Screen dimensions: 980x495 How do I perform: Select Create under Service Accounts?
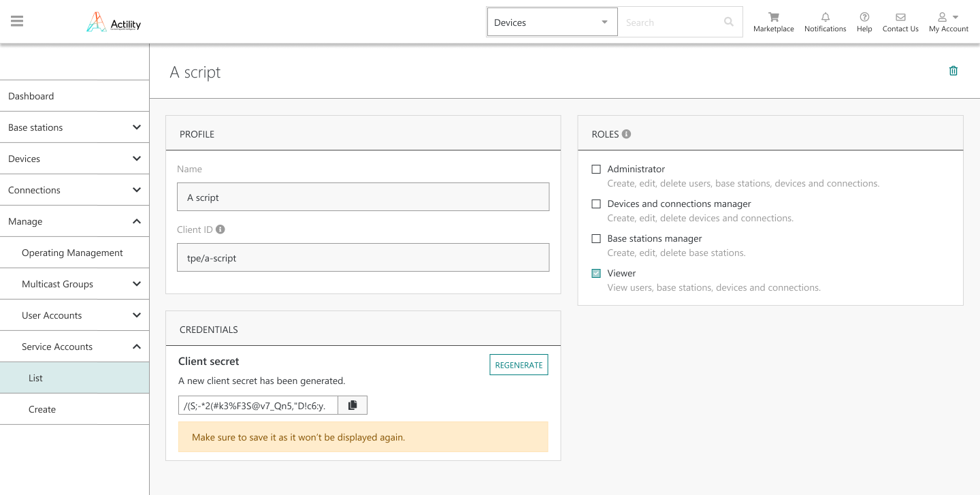(x=42, y=409)
